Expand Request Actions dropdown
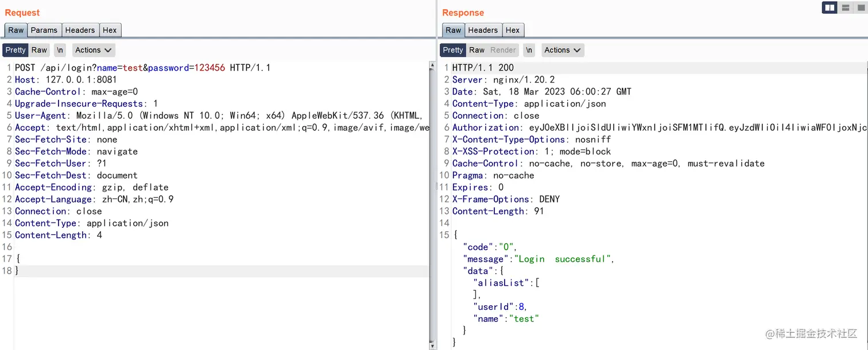This screenshot has width=868, height=350. [94, 50]
